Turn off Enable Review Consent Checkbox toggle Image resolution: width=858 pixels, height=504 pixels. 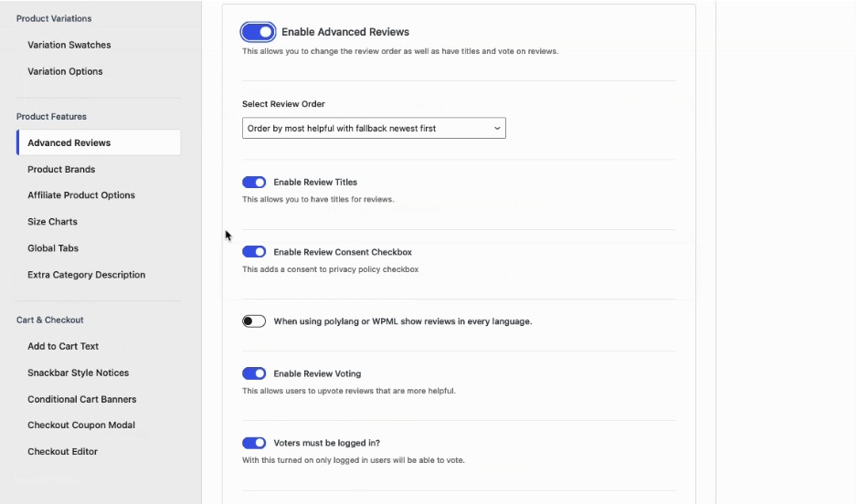[254, 252]
